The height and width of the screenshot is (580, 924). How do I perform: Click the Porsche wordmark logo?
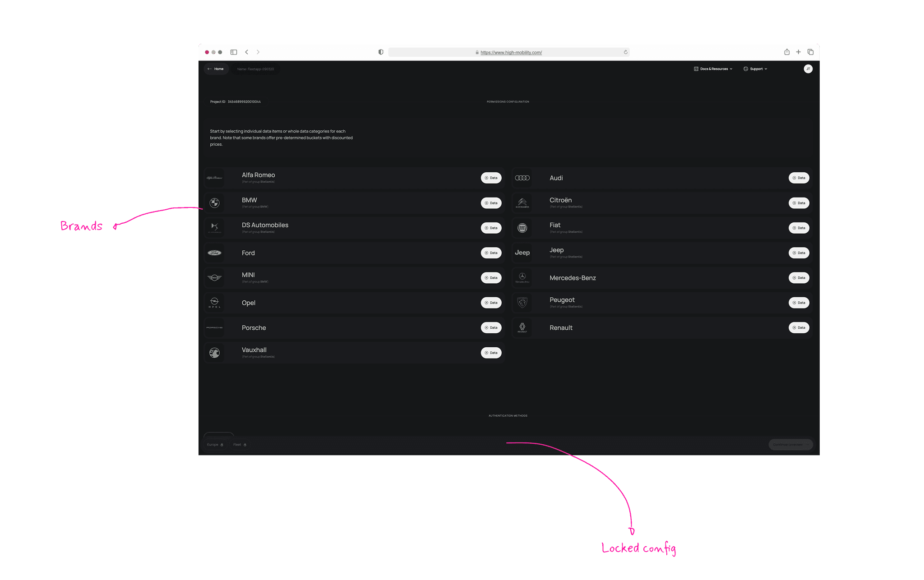(x=214, y=328)
